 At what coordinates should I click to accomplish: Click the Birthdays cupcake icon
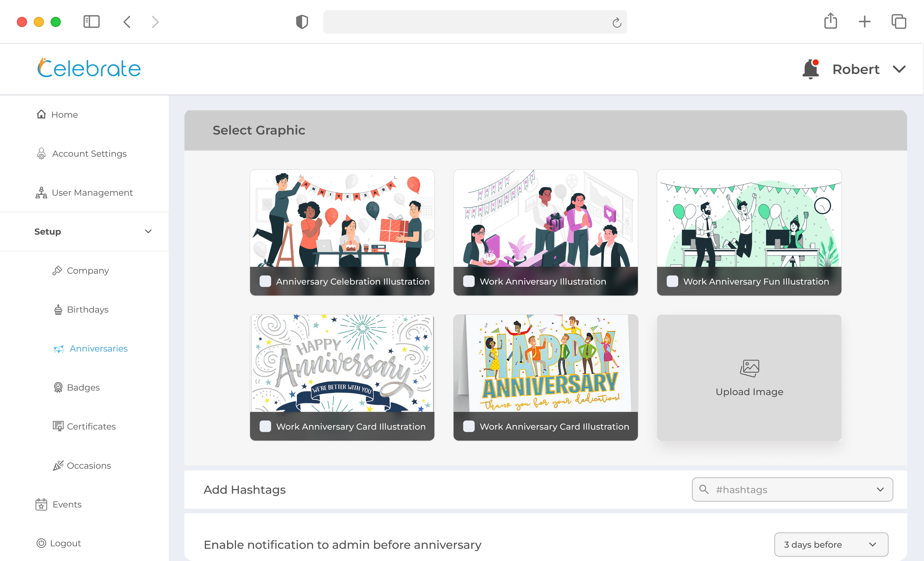click(58, 310)
